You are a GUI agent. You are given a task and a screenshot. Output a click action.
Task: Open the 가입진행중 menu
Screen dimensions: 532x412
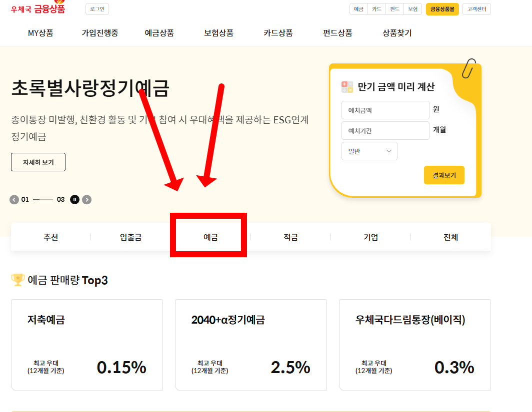[100, 33]
